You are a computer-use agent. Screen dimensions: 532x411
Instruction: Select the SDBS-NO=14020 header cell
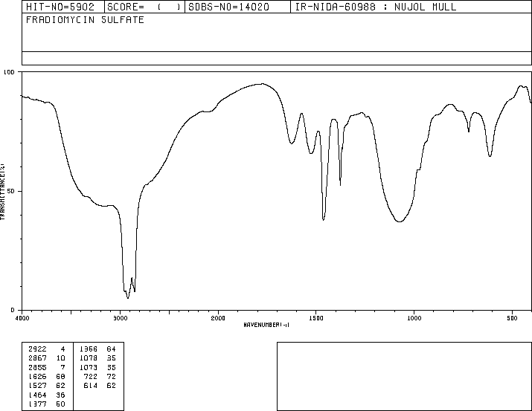pyautogui.click(x=237, y=7)
